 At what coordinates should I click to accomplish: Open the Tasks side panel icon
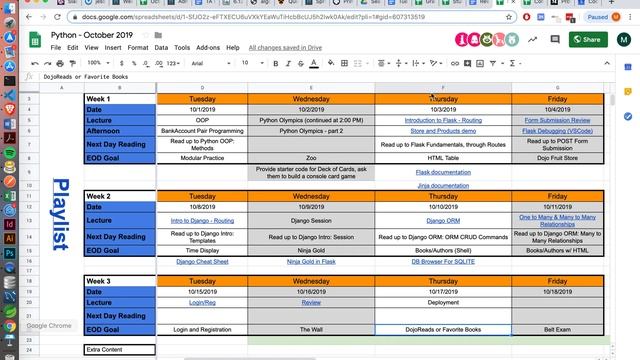click(628, 116)
